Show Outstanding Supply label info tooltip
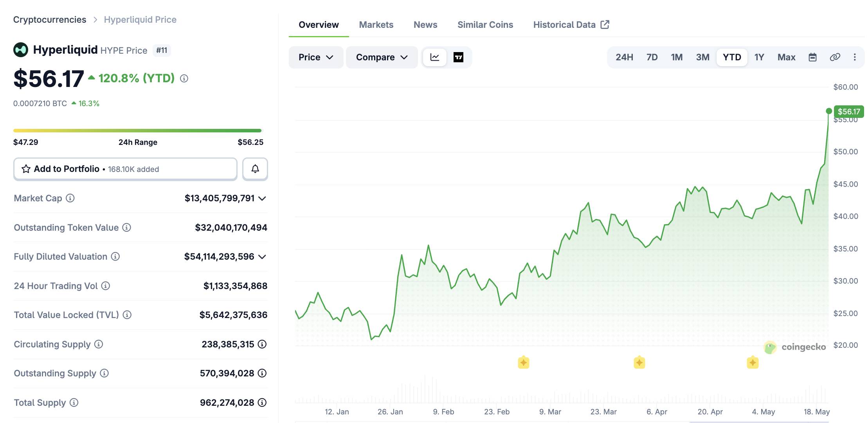Screen dimensions: 868x423 pos(104,373)
